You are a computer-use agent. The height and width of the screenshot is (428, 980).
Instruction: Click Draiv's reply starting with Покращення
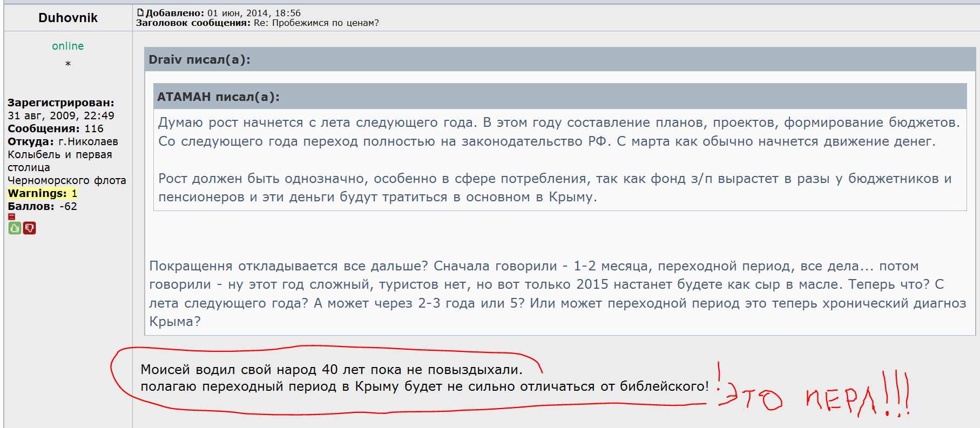point(557,294)
